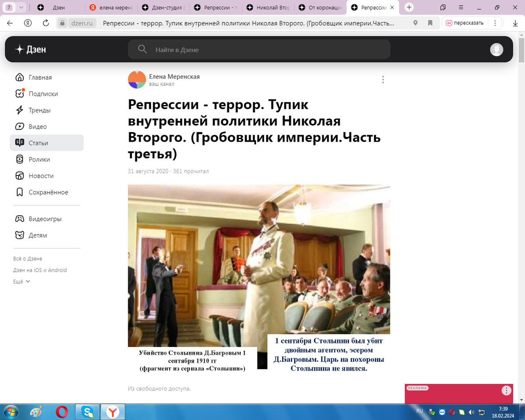Click the location permission icon in address bar

tap(415, 23)
